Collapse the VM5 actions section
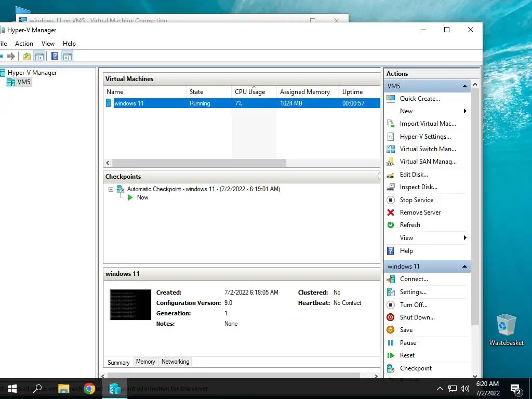Image resolution: width=532 pixels, height=399 pixels. (464, 86)
